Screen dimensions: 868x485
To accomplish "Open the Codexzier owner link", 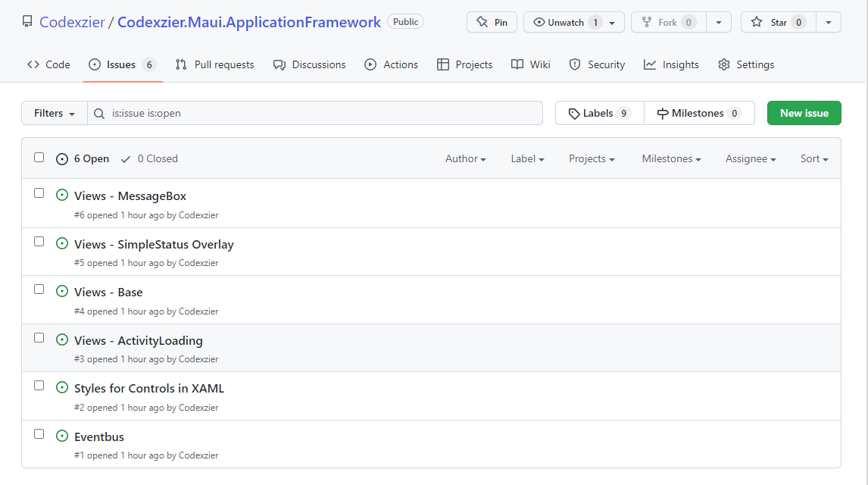I will pos(72,22).
